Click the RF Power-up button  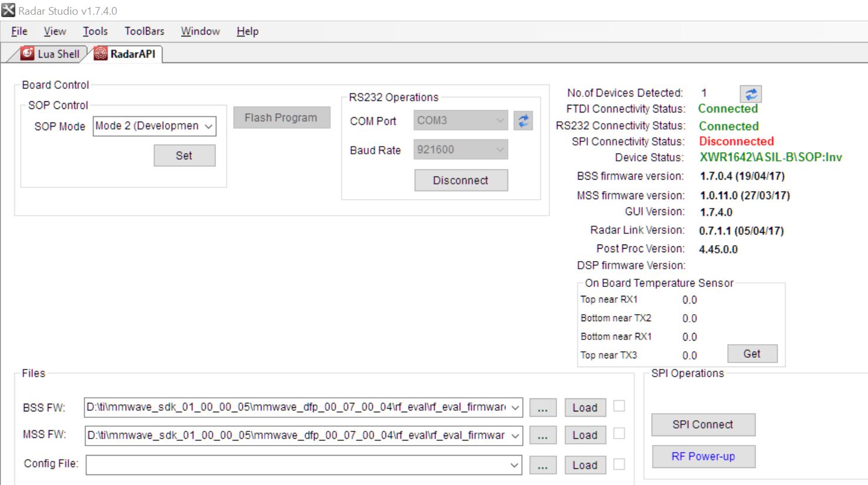(x=703, y=456)
